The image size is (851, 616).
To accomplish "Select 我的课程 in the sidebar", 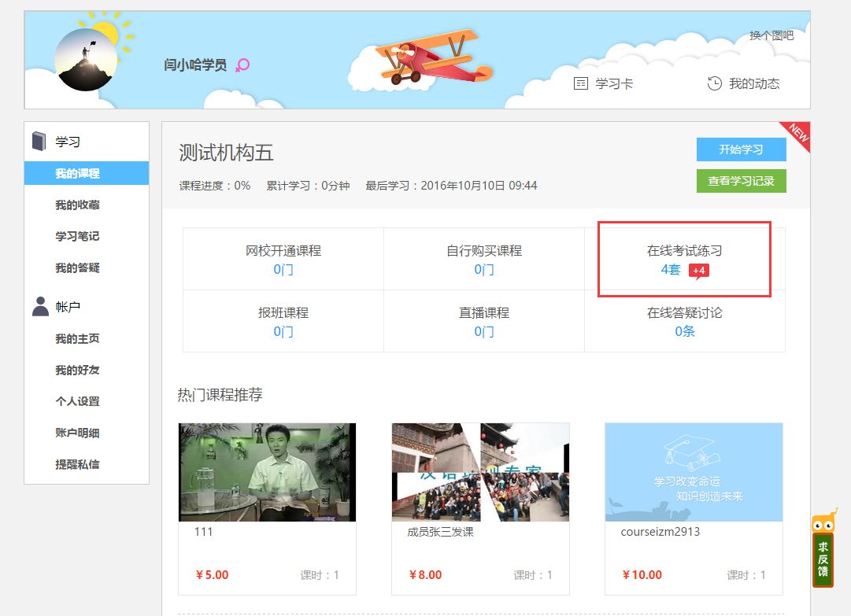I will pyautogui.click(x=77, y=174).
